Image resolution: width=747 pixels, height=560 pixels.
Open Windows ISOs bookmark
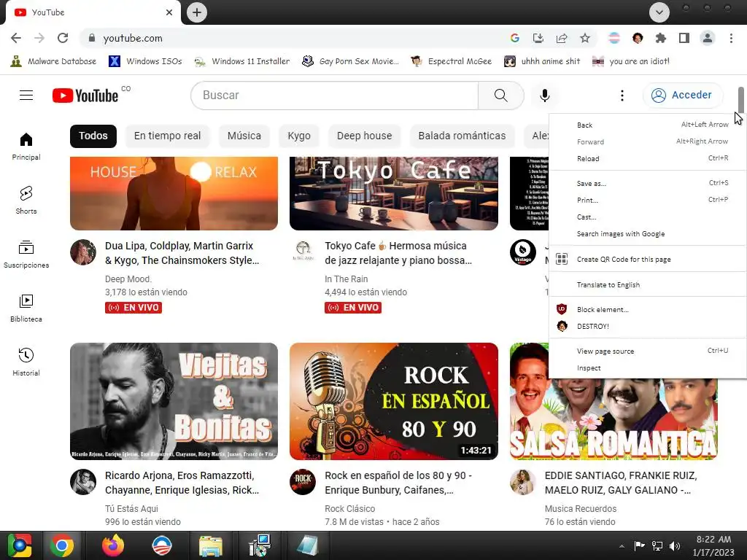145,61
